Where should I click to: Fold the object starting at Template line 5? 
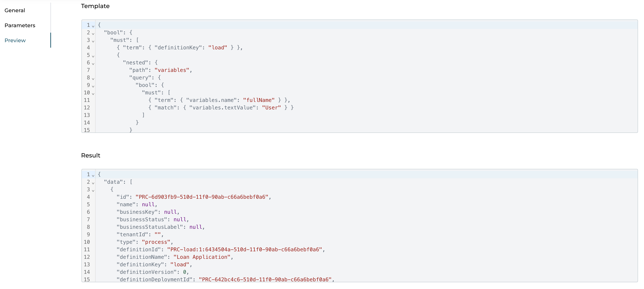(x=93, y=56)
